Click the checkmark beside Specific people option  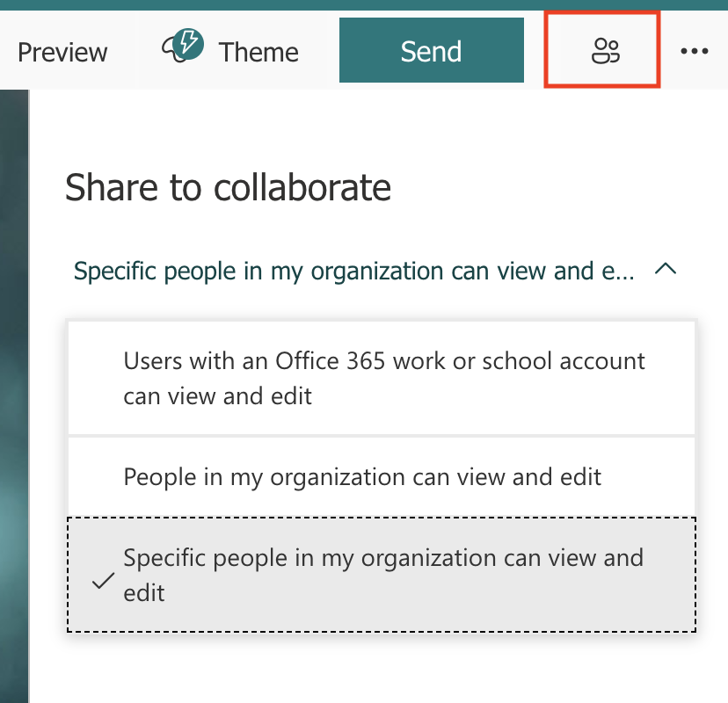103,581
